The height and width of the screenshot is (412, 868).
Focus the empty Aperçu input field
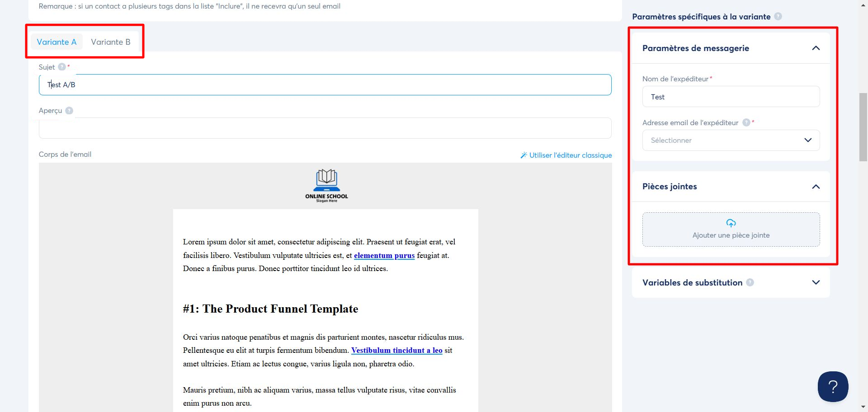point(325,128)
